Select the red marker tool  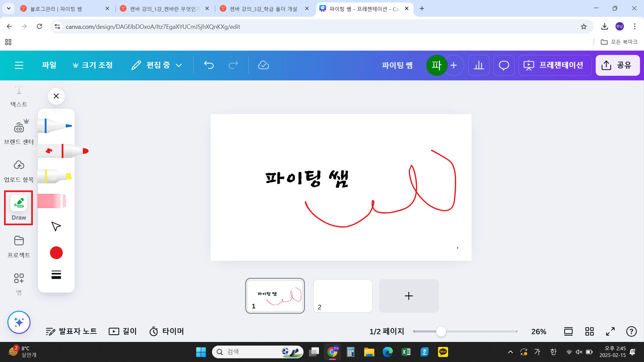click(56, 151)
